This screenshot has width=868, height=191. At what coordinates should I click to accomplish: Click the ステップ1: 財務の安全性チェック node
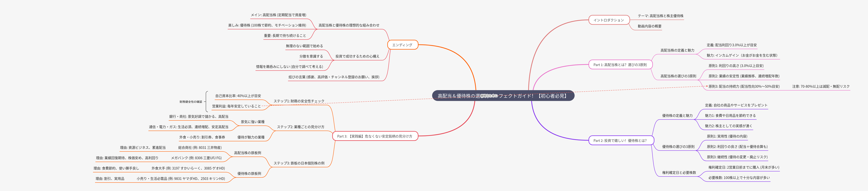tap(299, 101)
